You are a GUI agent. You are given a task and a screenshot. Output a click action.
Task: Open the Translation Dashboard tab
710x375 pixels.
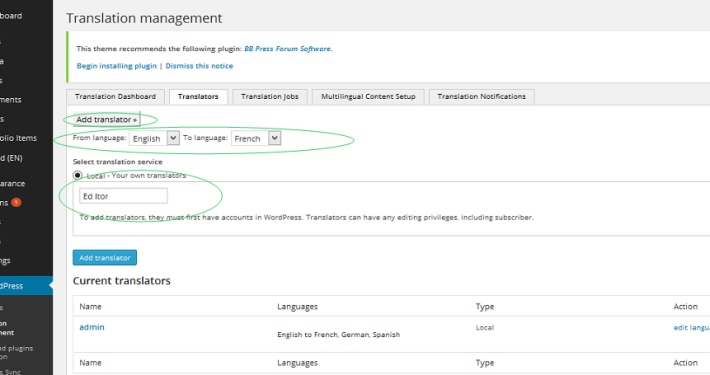[x=115, y=96]
